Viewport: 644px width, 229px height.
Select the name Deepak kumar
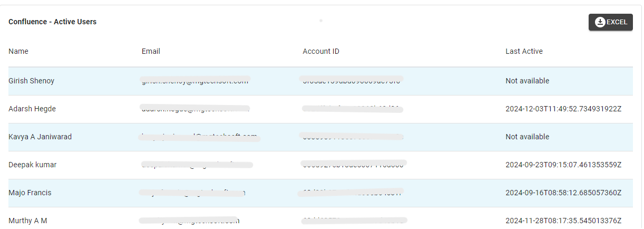[33, 165]
